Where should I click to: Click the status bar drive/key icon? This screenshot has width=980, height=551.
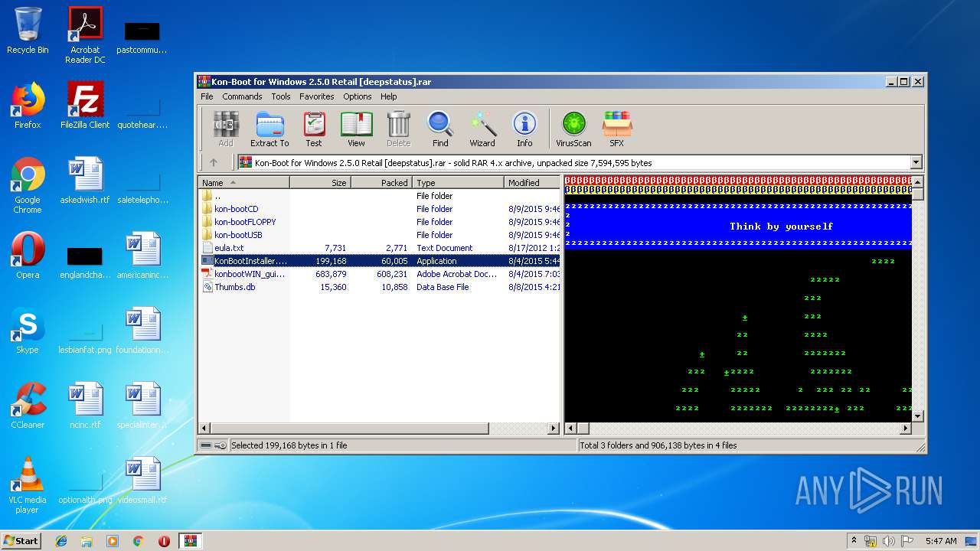(x=213, y=445)
